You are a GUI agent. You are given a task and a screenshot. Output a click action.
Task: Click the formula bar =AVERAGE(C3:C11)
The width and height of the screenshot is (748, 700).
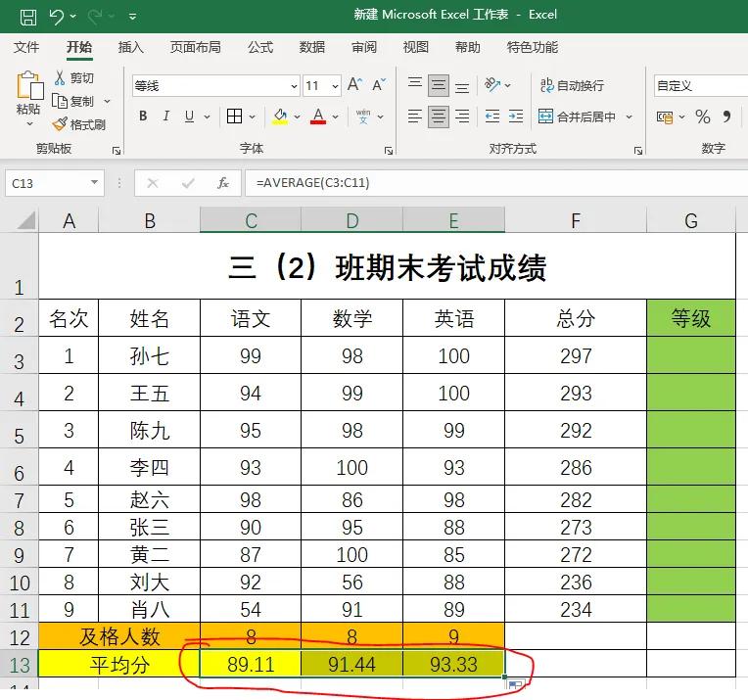click(x=496, y=183)
